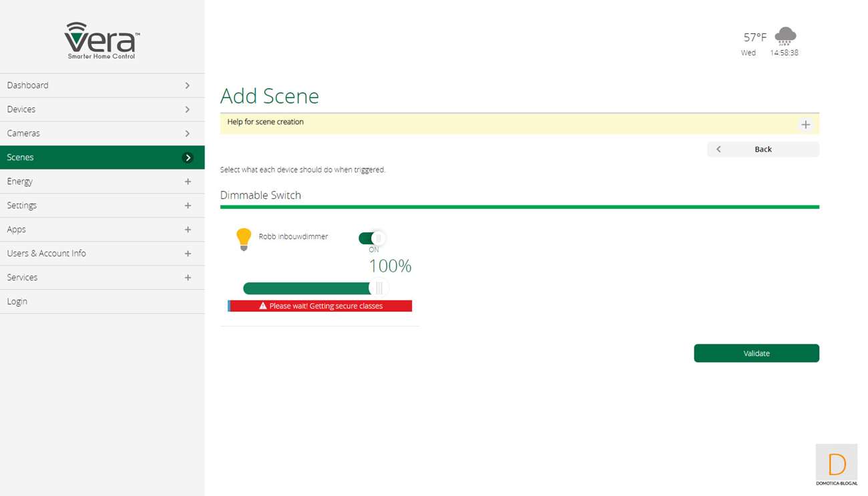Expand the Energy menu section
The image size is (868, 496).
coord(188,182)
